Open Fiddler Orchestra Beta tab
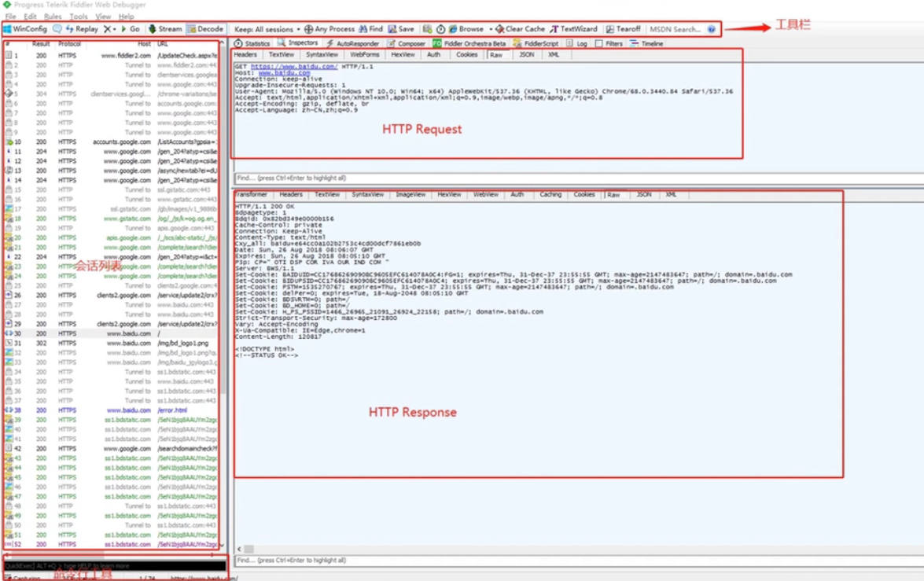 (469, 43)
